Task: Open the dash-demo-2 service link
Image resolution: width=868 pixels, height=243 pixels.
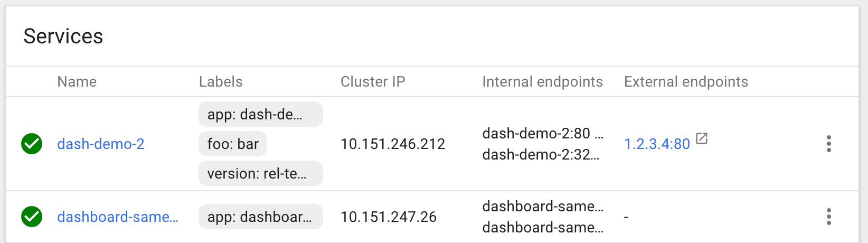Action: point(100,144)
